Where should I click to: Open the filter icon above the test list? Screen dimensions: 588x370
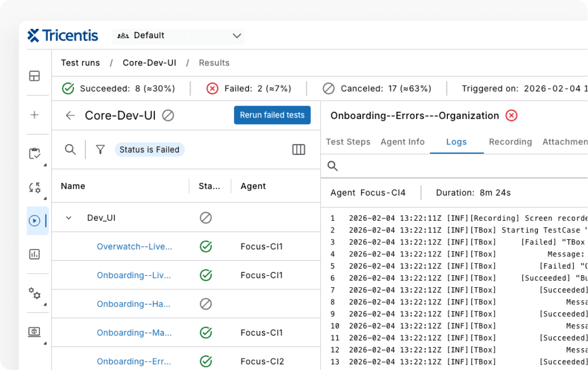100,149
